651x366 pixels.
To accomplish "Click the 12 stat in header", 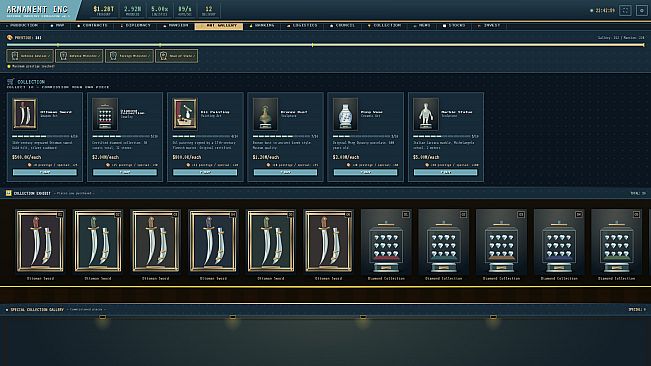I will (209, 10).
